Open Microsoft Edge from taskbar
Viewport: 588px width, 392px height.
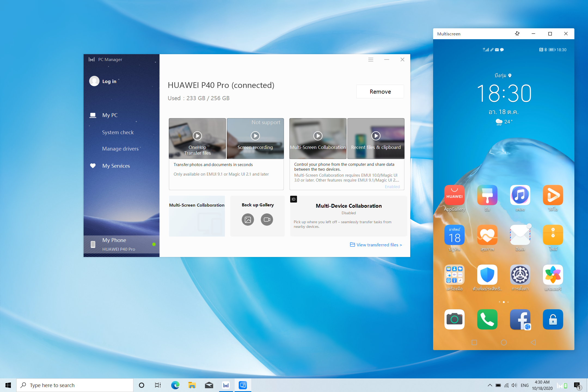tap(175, 385)
